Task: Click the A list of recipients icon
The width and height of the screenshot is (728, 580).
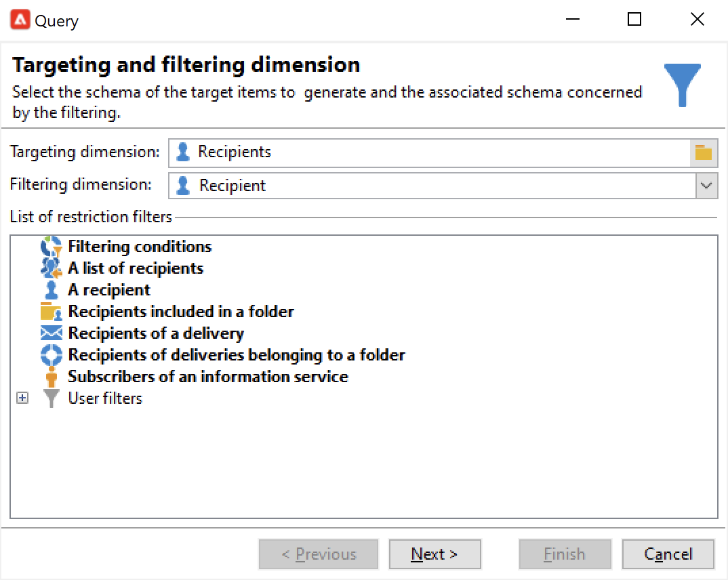Action: click(51, 268)
